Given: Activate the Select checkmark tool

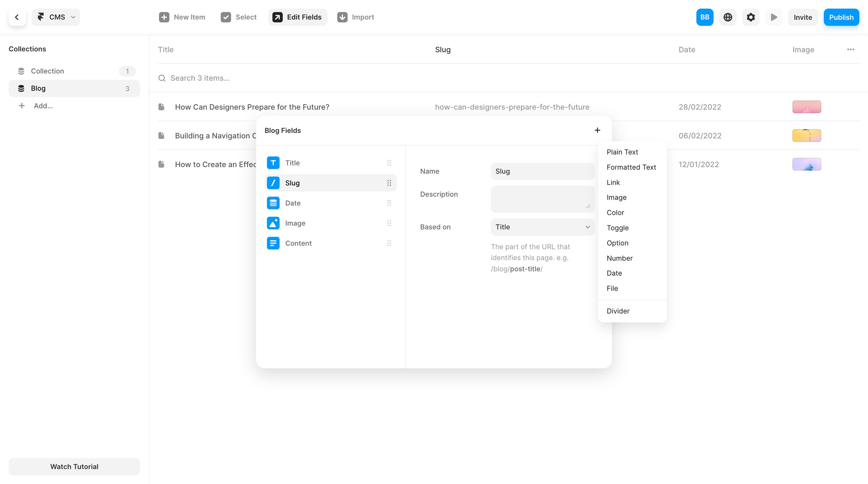Looking at the screenshot, I should [x=226, y=17].
